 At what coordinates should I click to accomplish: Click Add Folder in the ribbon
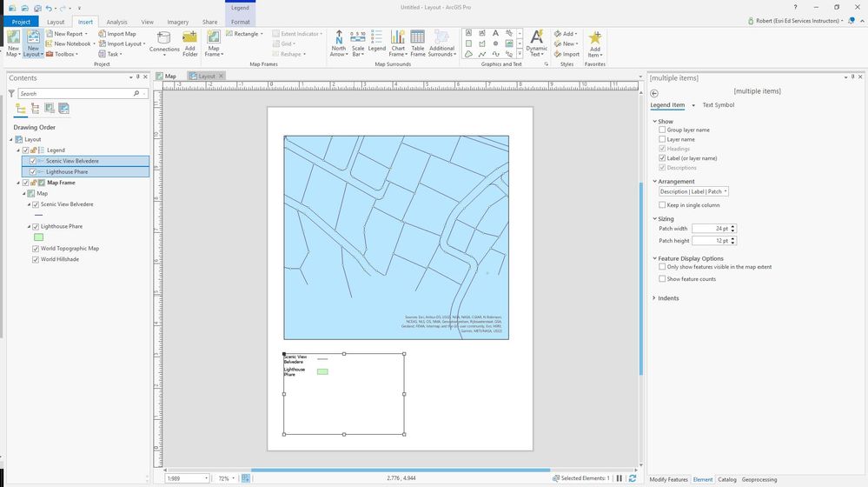(190, 43)
